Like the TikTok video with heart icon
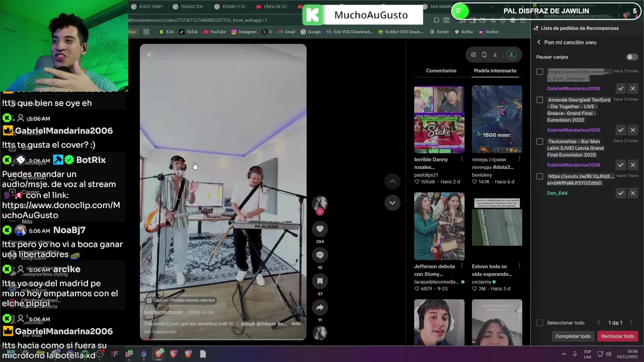Viewport: 644px width, 362px height. click(x=319, y=229)
